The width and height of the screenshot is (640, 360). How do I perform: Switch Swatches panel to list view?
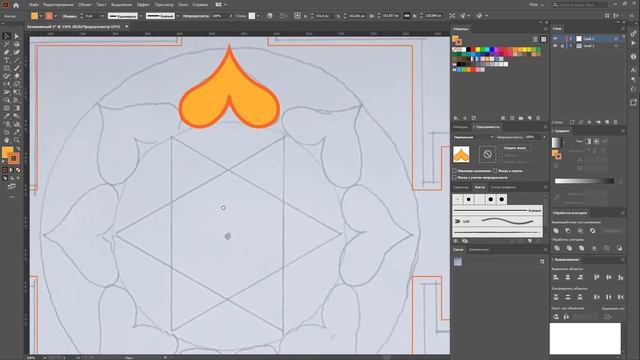click(535, 39)
